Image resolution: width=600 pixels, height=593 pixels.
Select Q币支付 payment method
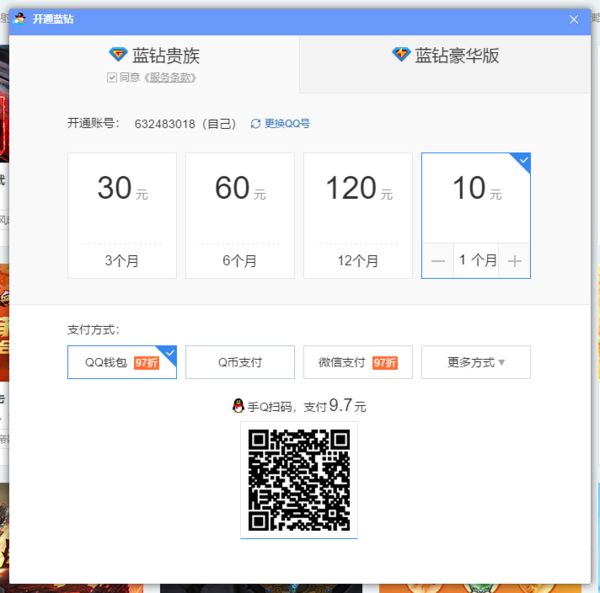click(240, 362)
